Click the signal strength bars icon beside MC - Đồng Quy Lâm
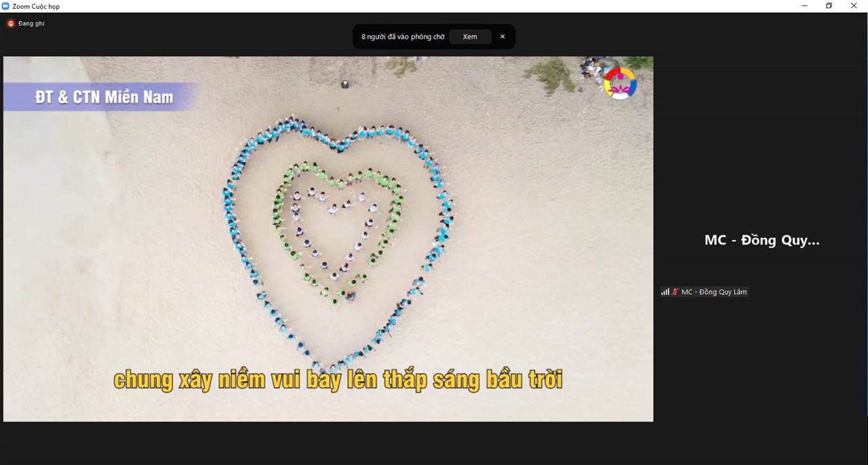This screenshot has width=868, height=465. click(x=665, y=292)
